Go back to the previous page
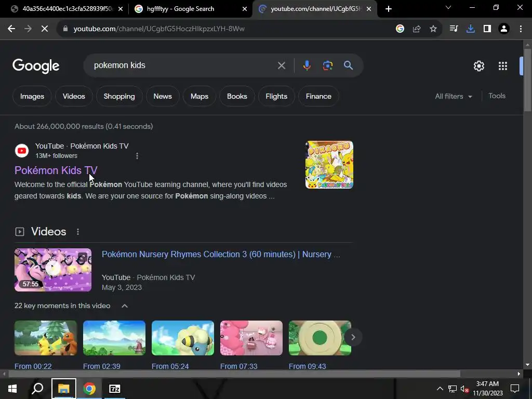This screenshot has height=399, width=532. [x=11, y=29]
